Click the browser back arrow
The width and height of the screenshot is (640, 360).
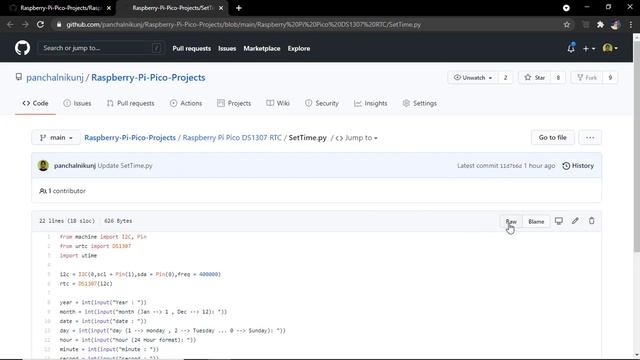point(10,24)
